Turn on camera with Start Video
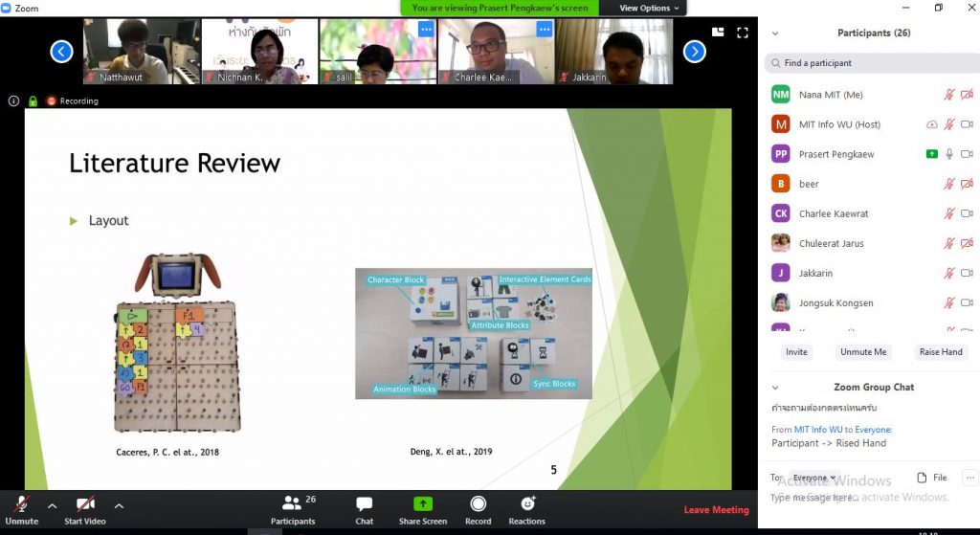The width and height of the screenshot is (980, 535). tap(85, 510)
